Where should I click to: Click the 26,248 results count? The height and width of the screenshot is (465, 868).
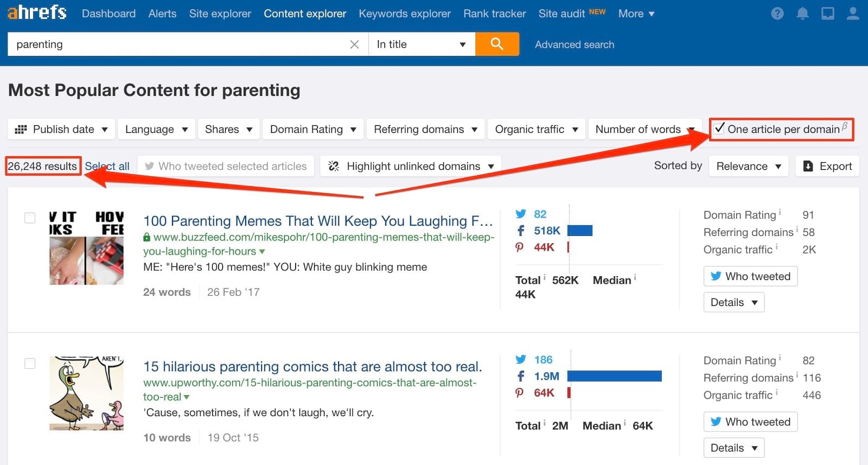click(42, 166)
